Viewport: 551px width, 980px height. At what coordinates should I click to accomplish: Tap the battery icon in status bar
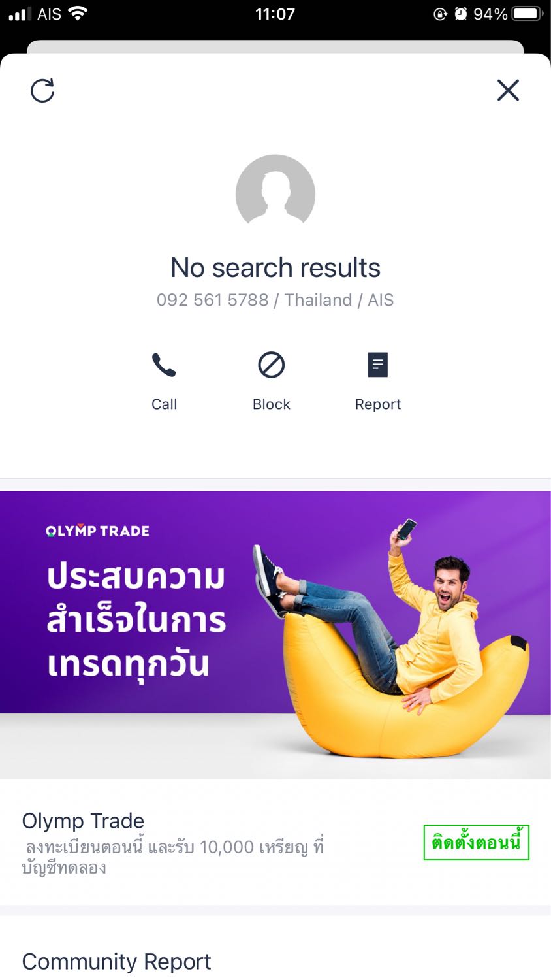tap(527, 14)
